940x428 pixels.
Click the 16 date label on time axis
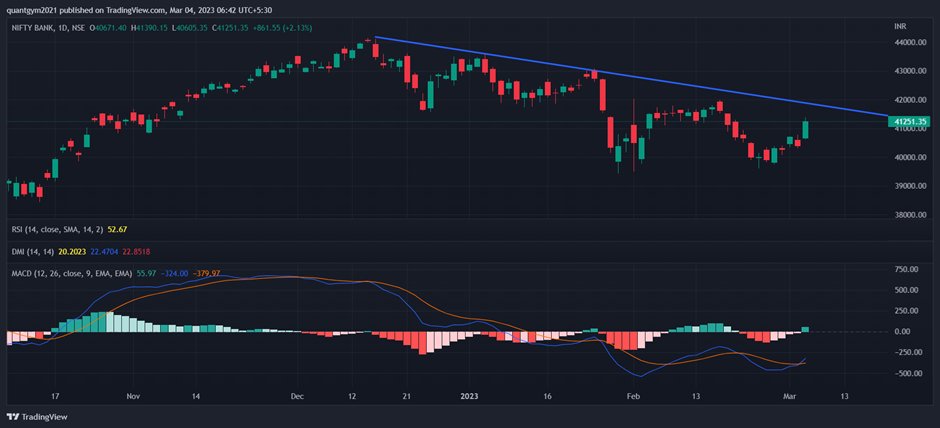547,396
